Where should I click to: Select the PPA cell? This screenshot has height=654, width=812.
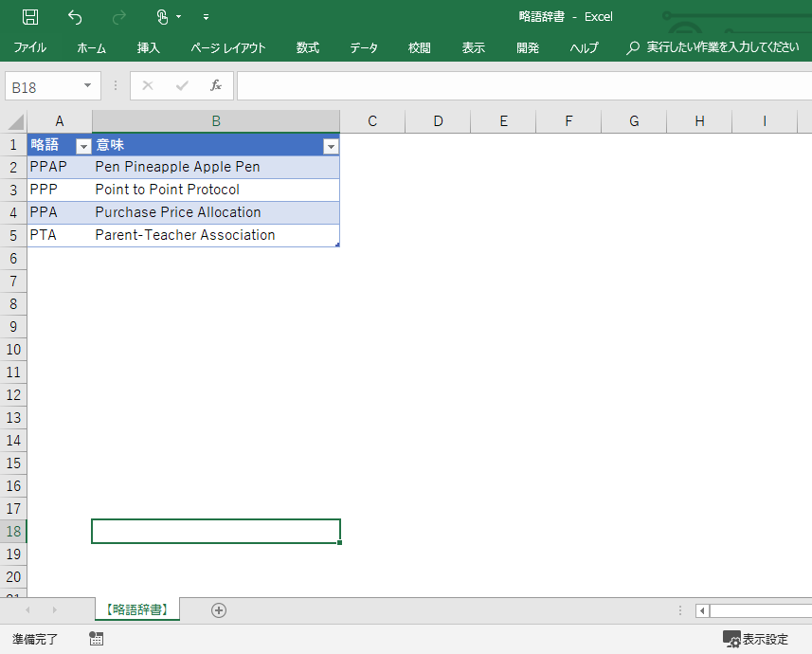coord(60,212)
